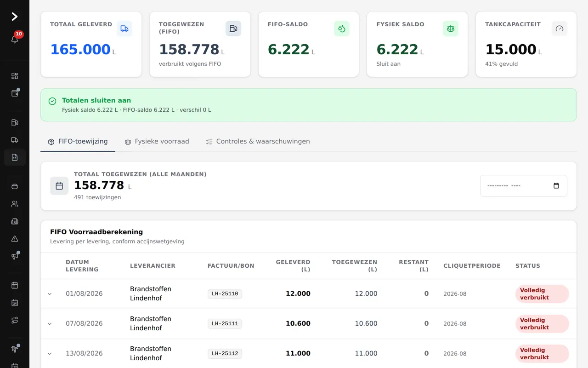Open the route icon in sidebar
Screen dimensions: 588x368
[x=15, y=320]
